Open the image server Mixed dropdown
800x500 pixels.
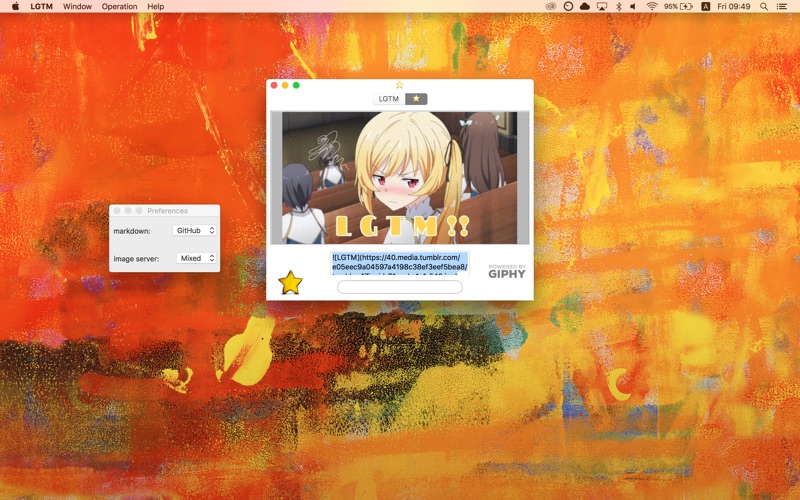click(x=196, y=258)
